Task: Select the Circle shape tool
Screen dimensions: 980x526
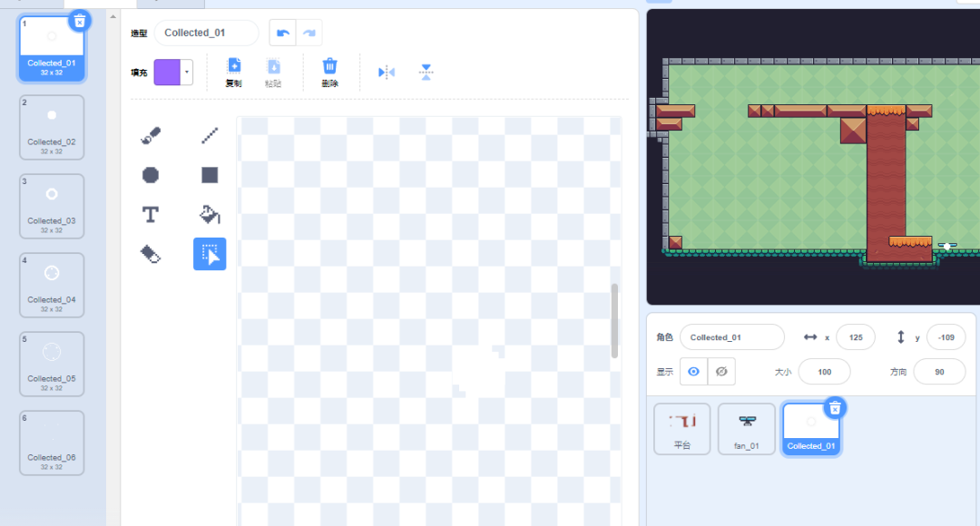Action: coord(151,175)
